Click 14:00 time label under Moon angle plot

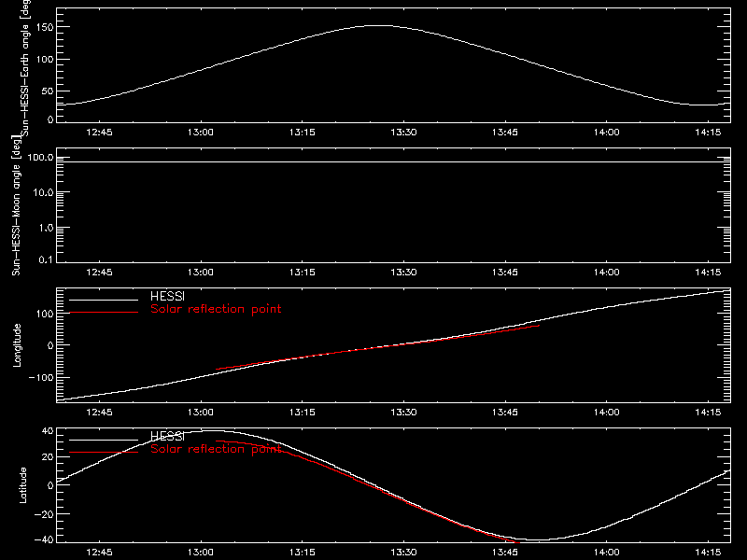(606, 272)
